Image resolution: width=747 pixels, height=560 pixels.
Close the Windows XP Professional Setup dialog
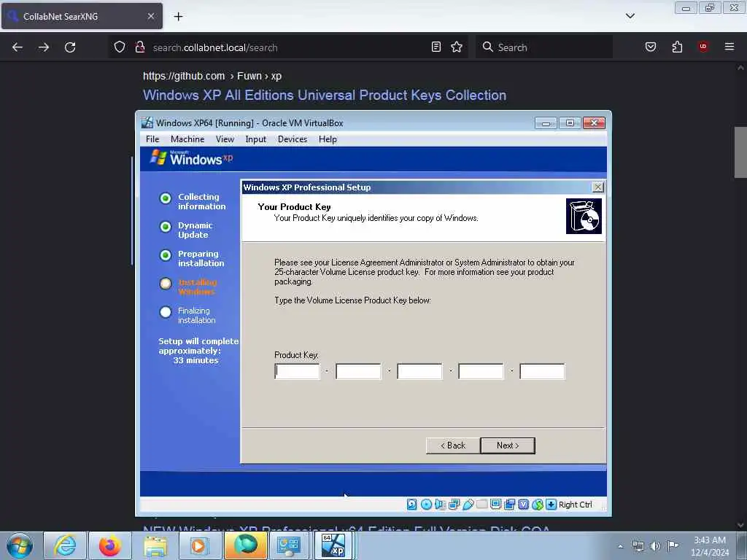coord(598,187)
